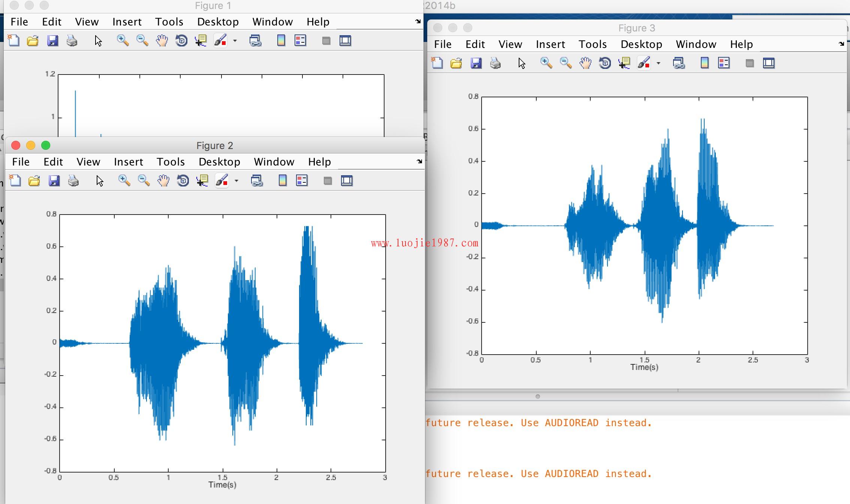The width and height of the screenshot is (850, 504).
Task: Print Figure 2 with the printer icon
Action: coord(73,181)
